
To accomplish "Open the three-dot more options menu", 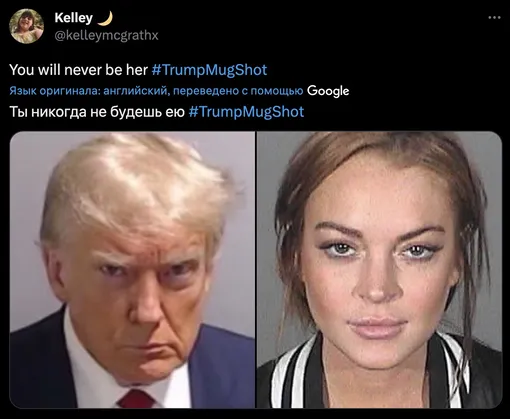I will tap(494, 18).
